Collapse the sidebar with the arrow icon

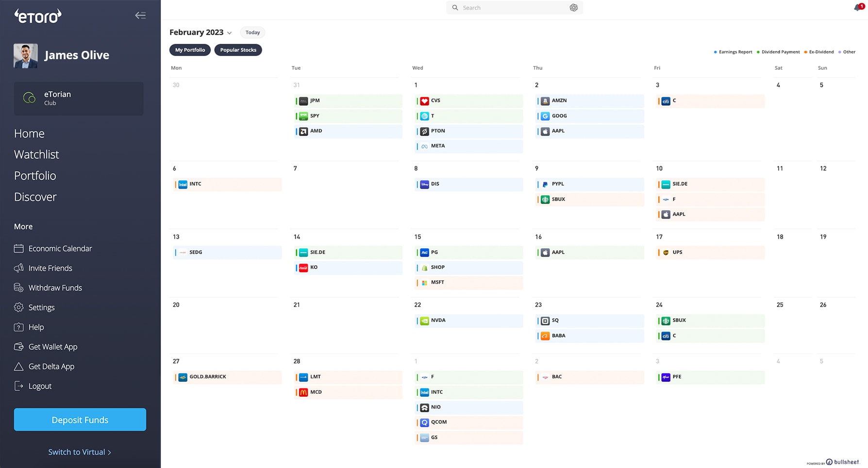tap(140, 16)
